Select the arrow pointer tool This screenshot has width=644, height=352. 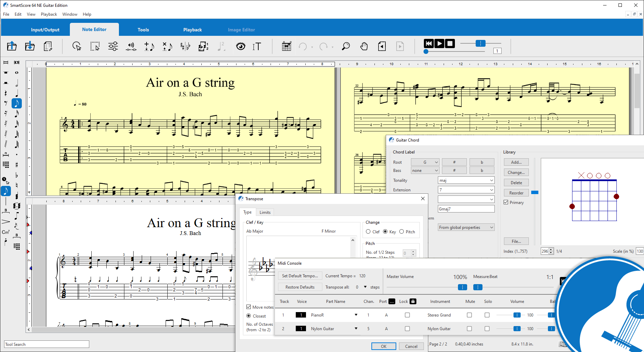[77, 46]
